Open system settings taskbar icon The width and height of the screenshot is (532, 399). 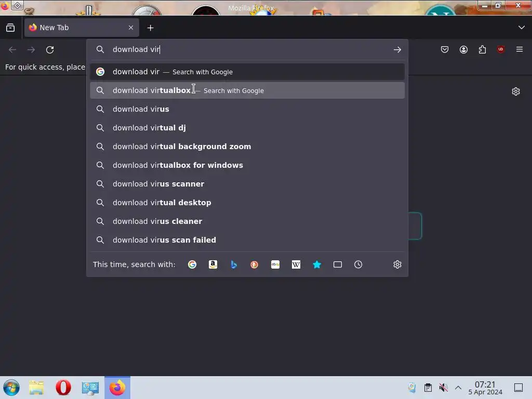90,388
